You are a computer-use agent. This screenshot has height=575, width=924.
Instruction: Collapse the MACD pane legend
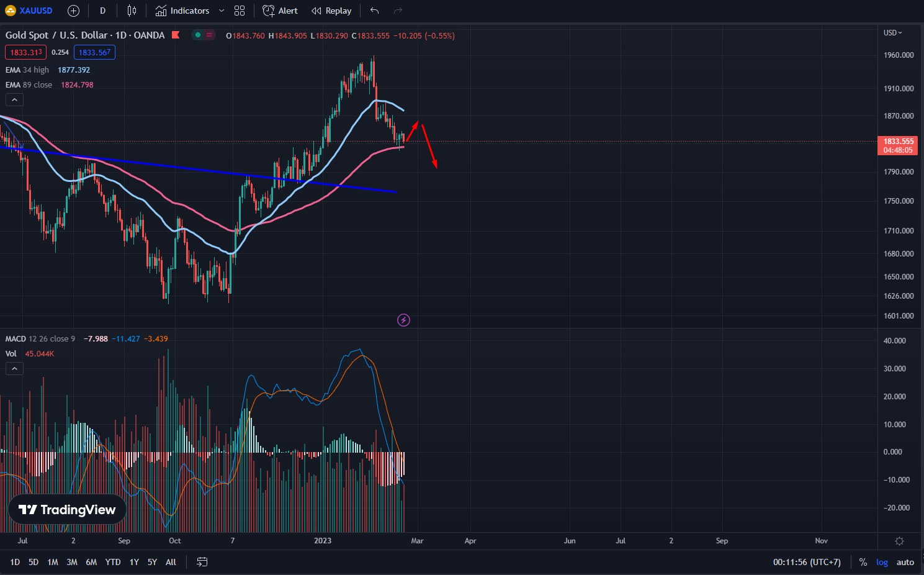(14, 368)
